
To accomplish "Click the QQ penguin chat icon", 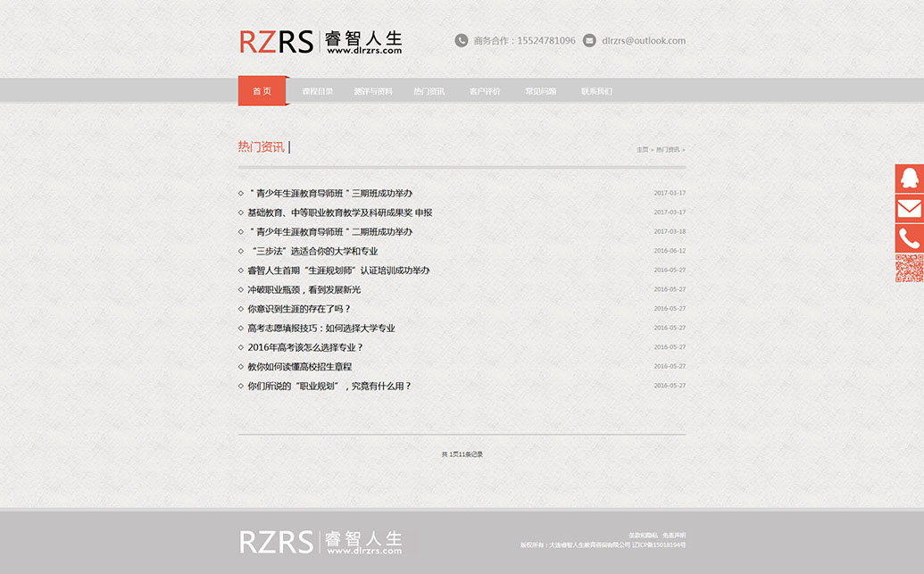I will coord(909,179).
